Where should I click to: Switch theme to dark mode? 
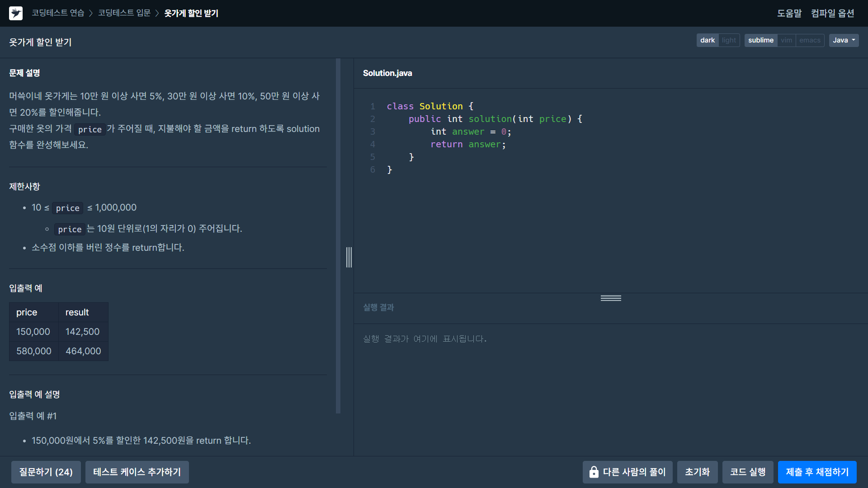pos(707,40)
